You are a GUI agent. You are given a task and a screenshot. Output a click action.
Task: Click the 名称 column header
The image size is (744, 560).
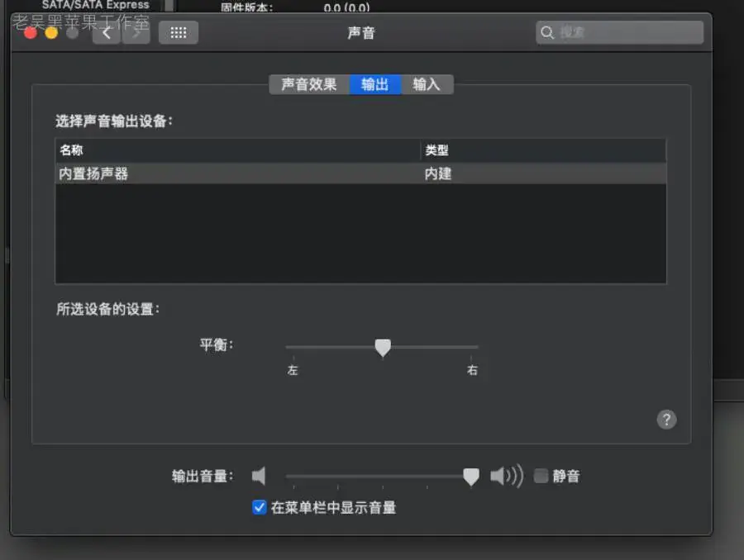pyautogui.click(x=238, y=150)
